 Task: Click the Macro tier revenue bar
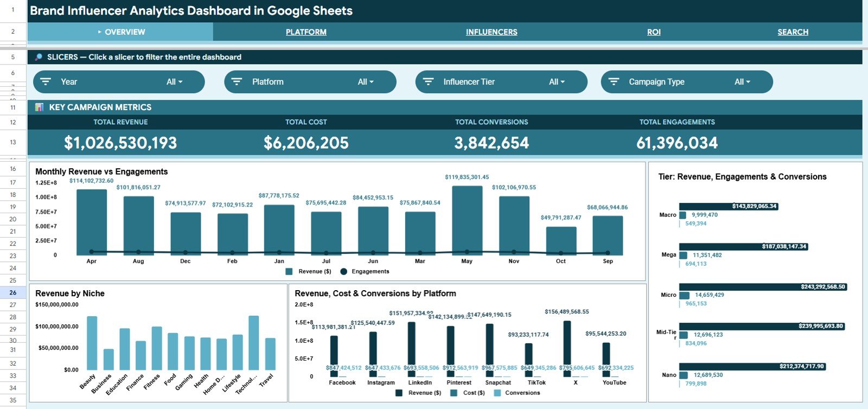729,207
